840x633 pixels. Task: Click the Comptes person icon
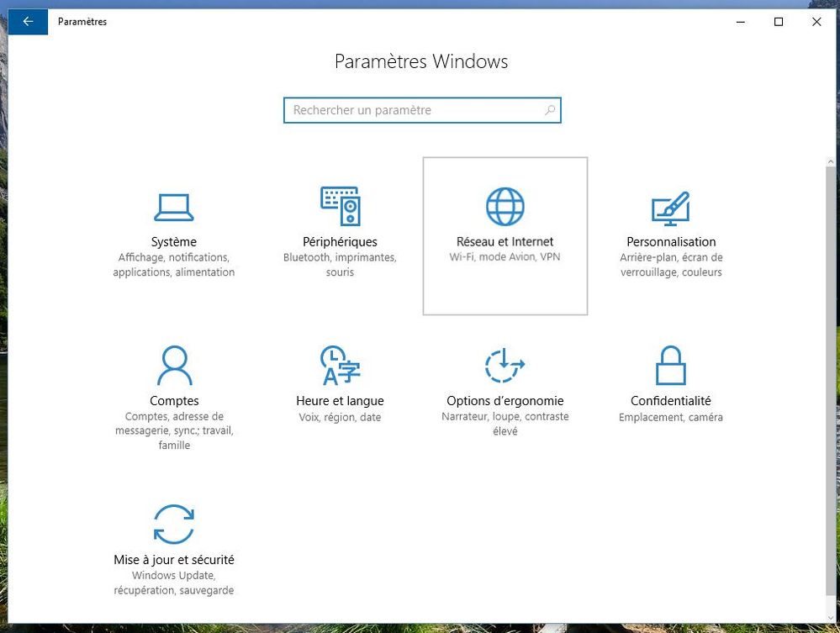click(173, 366)
